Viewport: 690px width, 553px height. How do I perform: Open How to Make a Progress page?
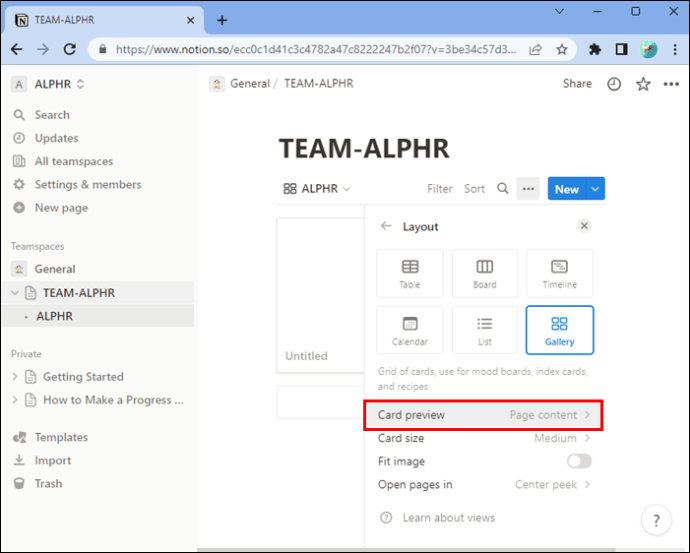coord(113,400)
